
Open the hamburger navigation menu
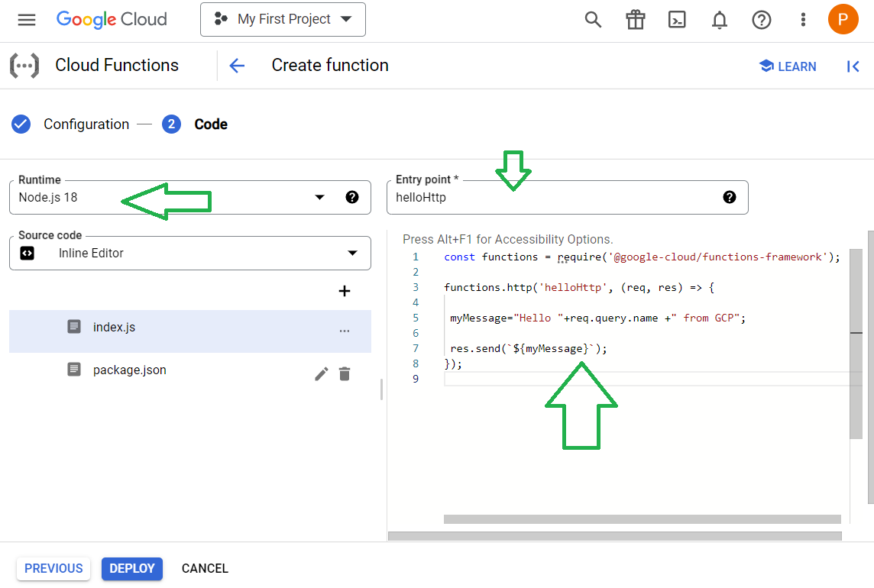point(26,20)
